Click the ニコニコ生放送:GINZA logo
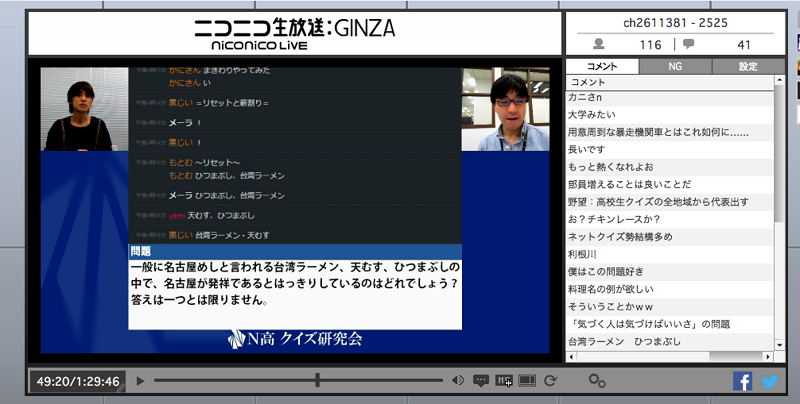The height and width of the screenshot is (404, 800). 295,34
